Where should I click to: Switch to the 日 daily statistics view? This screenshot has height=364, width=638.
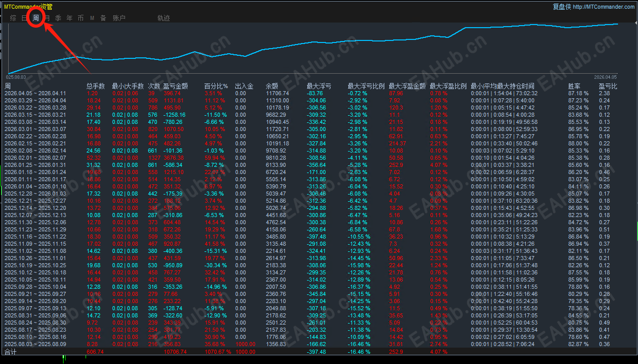(24, 17)
